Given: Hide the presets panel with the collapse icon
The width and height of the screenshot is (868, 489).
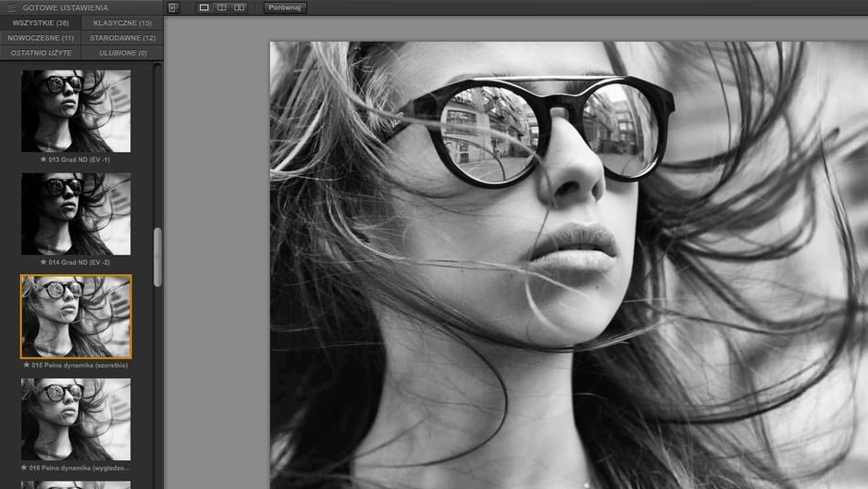Looking at the screenshot, I should pyautogui.click(x=173, y=7).
